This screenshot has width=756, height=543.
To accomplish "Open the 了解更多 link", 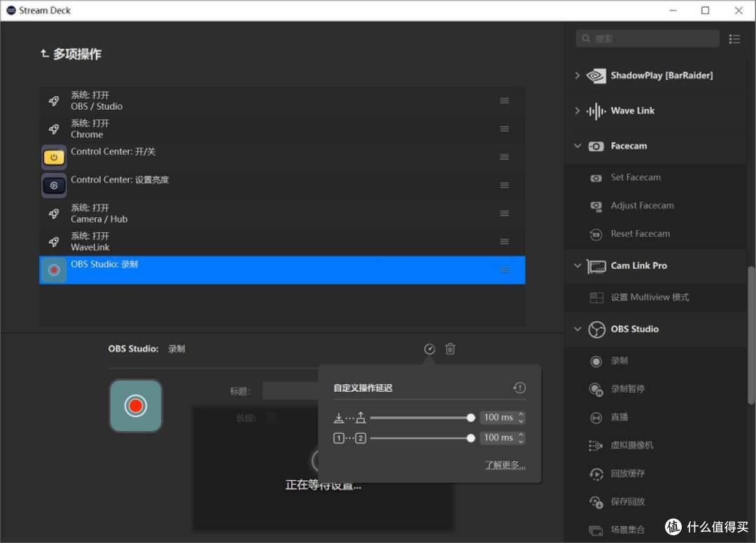I will point(505,465).
